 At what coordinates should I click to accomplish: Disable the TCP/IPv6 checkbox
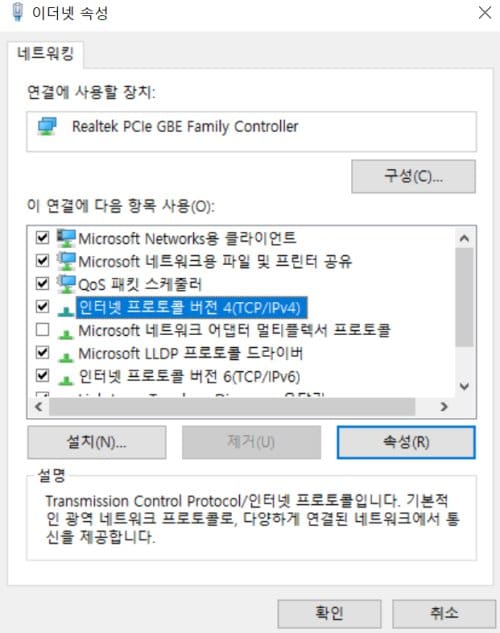pyautogui.click(x=42, y=376)
